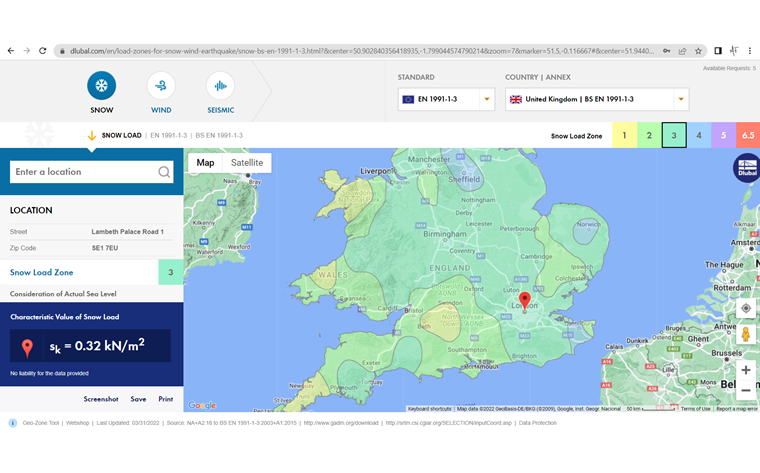The width and height of the screenshot is (760, 473).
Task: Select snow load zone 3 swatch
Action: click(x=674, y=135)
